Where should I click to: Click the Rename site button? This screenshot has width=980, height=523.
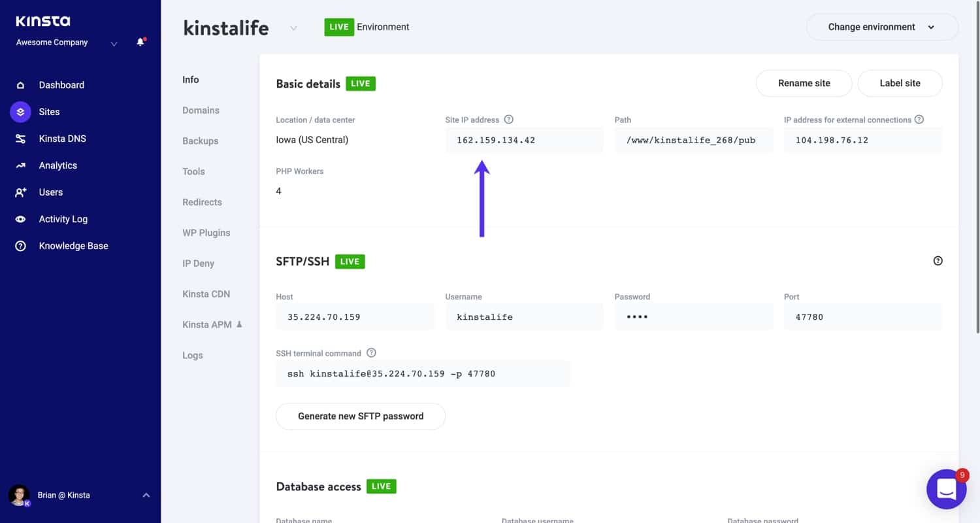(804, 83)
